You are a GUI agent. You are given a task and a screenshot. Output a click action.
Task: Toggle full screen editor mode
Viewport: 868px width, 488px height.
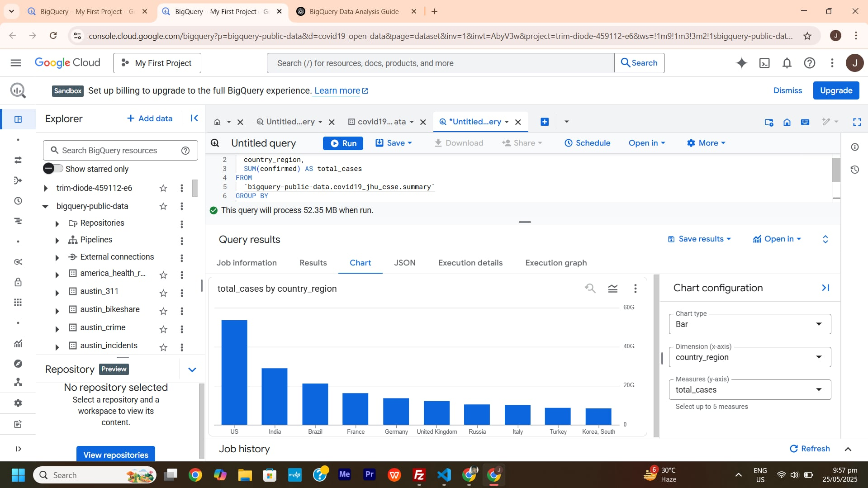pos(857,122)
